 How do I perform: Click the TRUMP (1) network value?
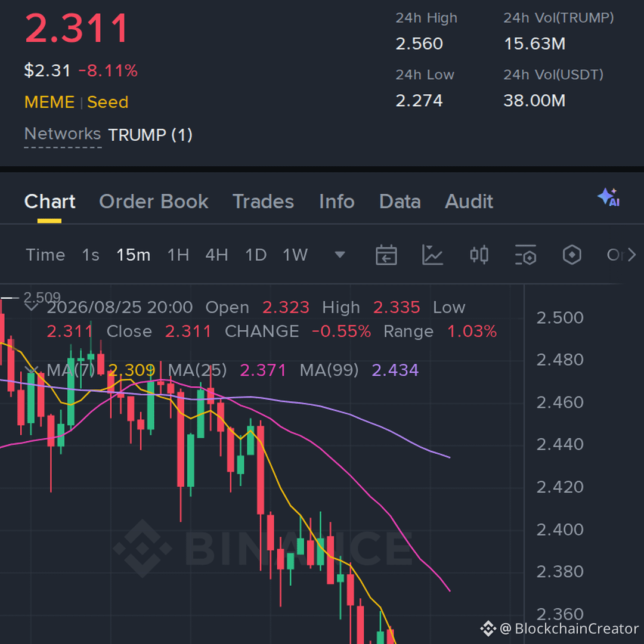point(150,135)
